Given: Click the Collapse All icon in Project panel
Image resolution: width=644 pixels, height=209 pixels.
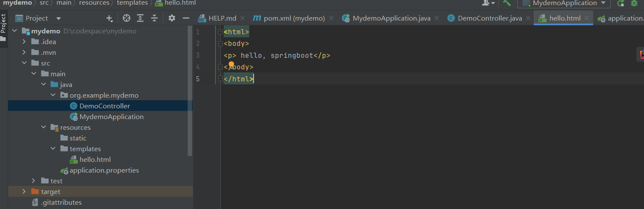Looking at the screenshot, I should (x=154, y=18).
